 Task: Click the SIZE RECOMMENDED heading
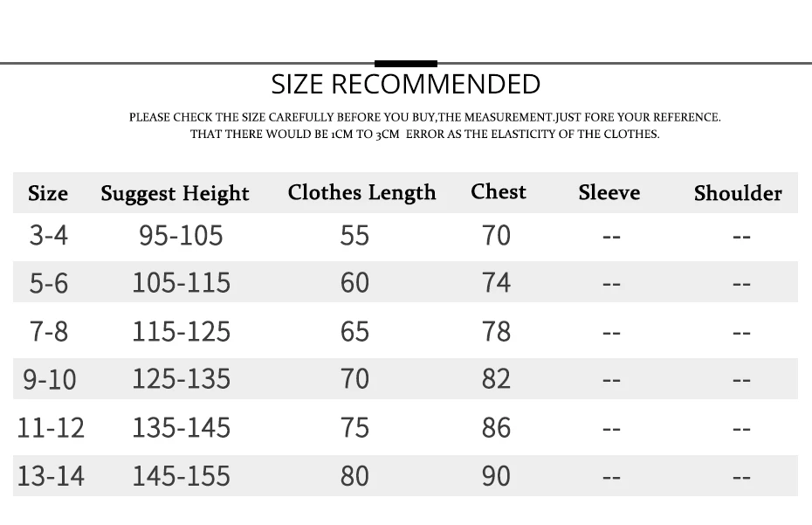coord(405,84)
